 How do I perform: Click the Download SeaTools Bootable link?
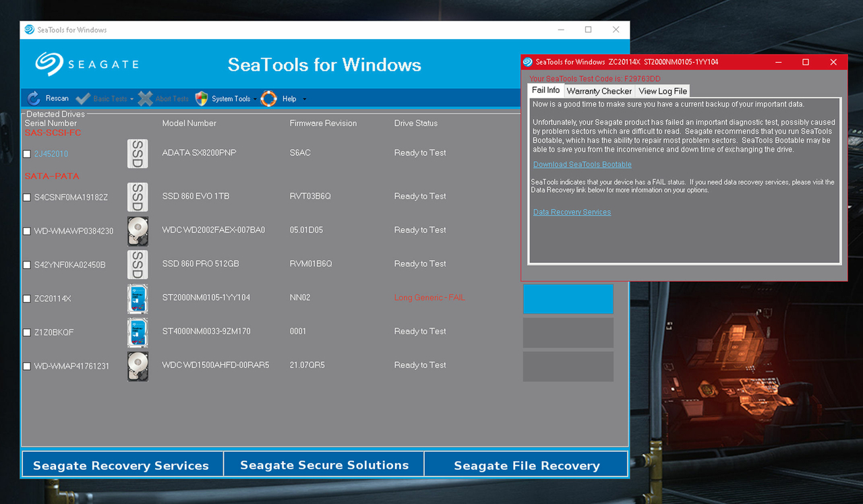tap(583, 164)
